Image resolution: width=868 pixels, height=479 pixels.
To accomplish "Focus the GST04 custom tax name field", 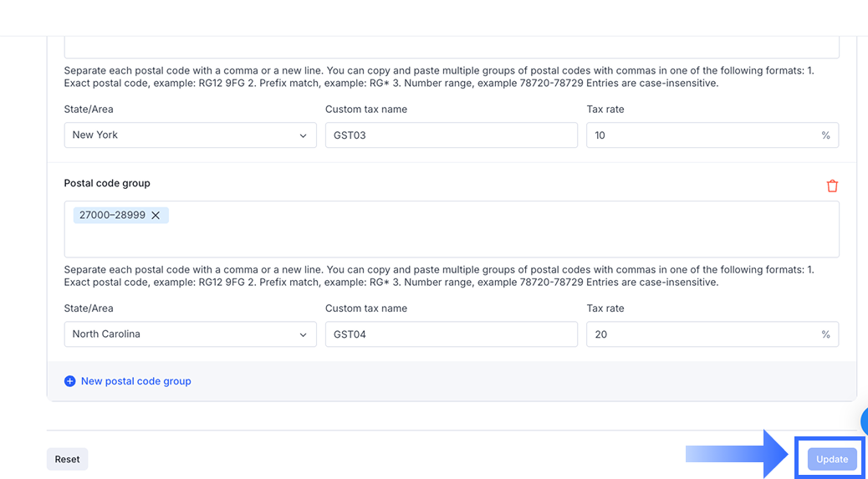I will (451, 334).
